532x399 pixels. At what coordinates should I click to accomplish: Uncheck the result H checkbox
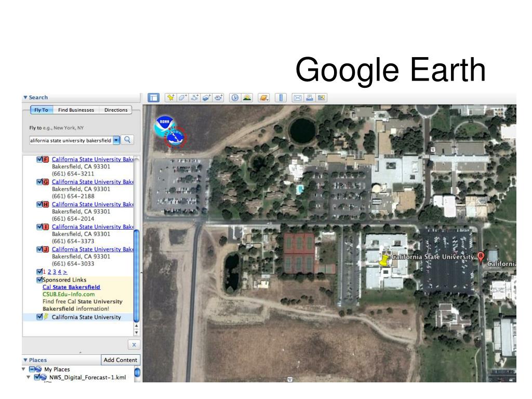(39, 204)
